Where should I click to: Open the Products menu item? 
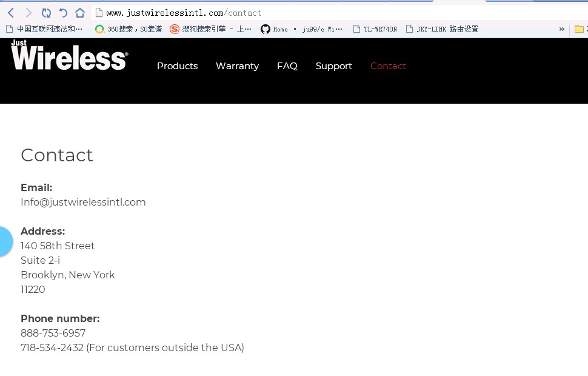click(x=178, y=66)
